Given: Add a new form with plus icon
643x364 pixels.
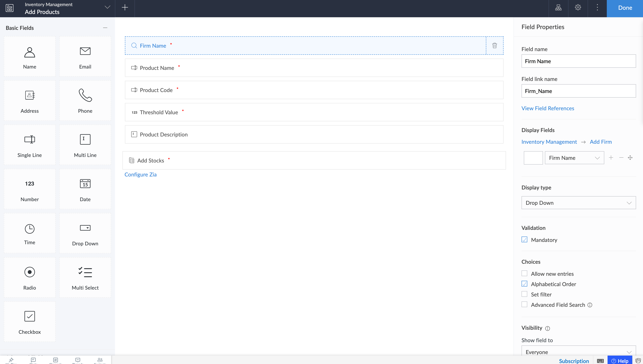Looking at the screenshot, I should (x=125, y=7).
